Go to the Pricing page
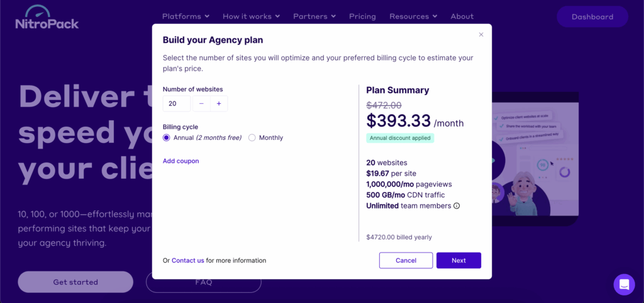Screen dimensions: 644x303 [362, 16]
